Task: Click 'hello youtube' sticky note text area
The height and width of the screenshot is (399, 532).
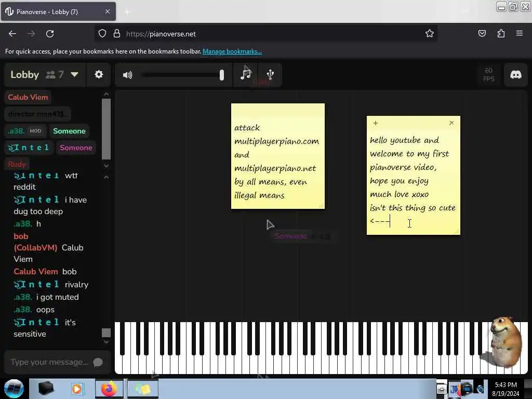Action: (413, 181)
